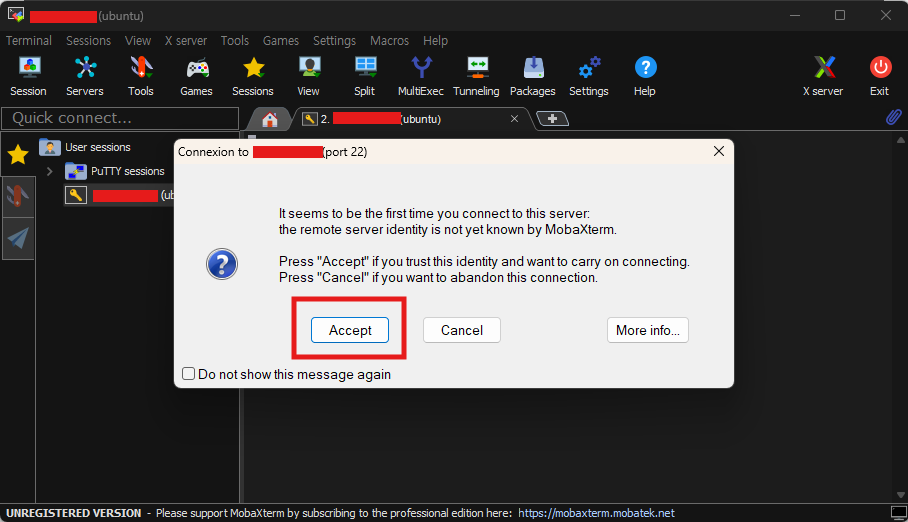The image size is (908, 522).
Task: Open the Servers toolbar icon
Action: 85,76
